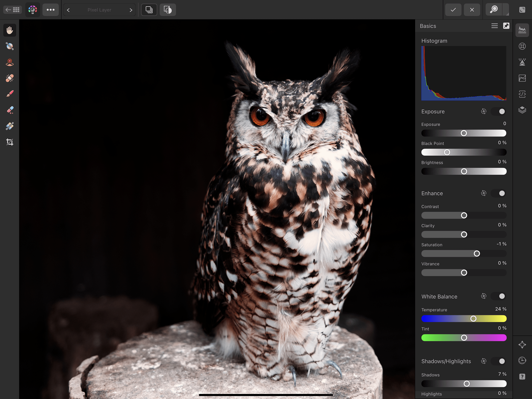Pin the Basics panel
This screenshot has height=399, width=532.
506,26
